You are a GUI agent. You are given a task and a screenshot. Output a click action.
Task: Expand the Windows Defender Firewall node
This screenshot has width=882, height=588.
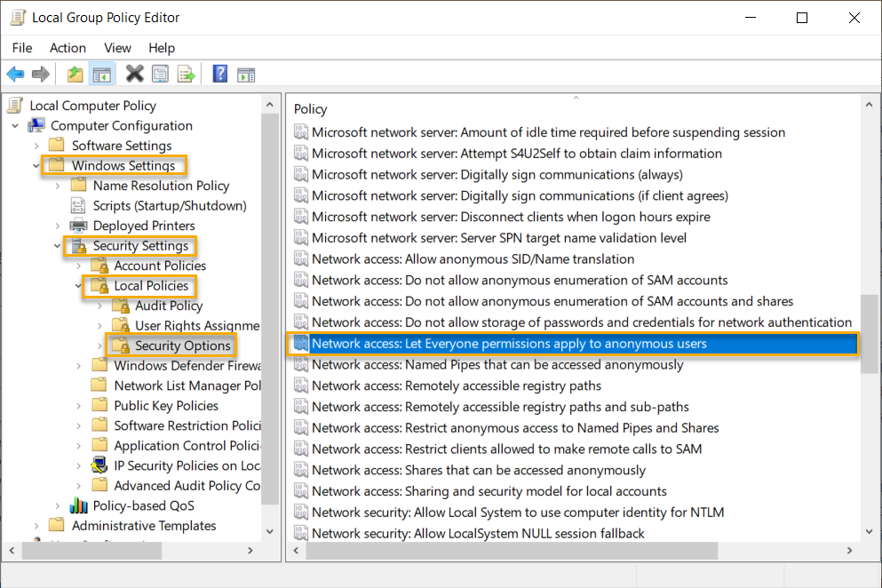point(78,365)
